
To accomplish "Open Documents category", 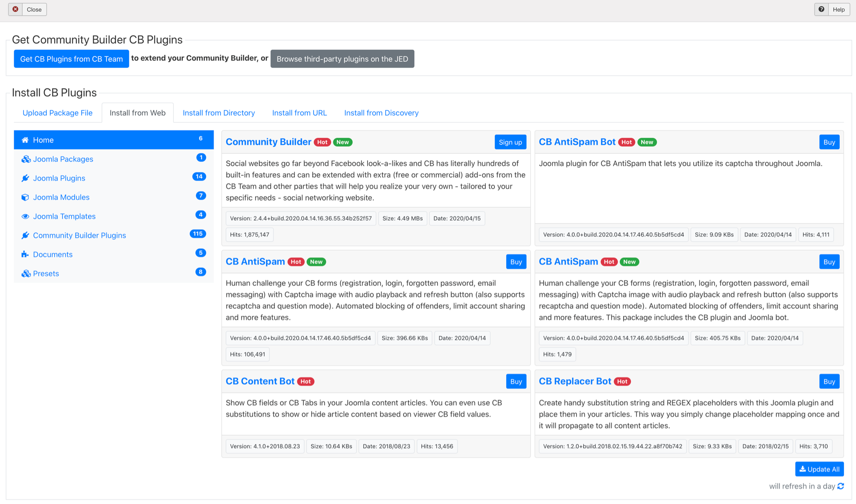I will click(114, 255).
